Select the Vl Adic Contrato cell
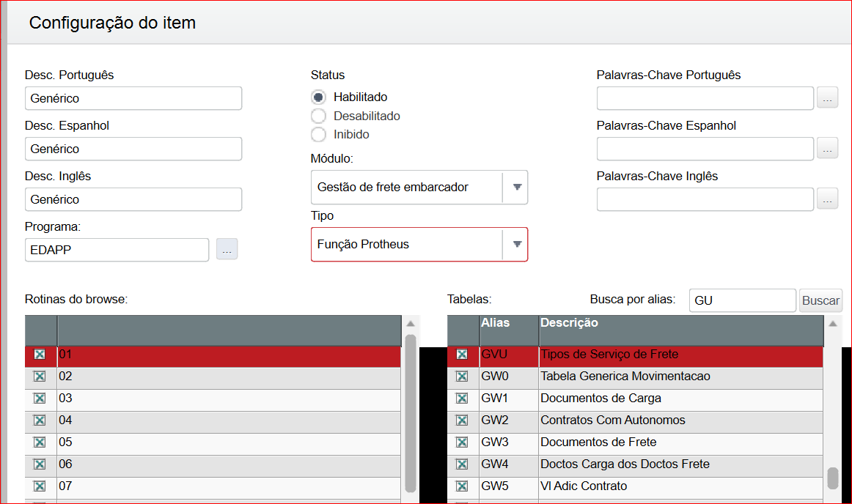The image size is (852, 504). [x=681, y=486]
